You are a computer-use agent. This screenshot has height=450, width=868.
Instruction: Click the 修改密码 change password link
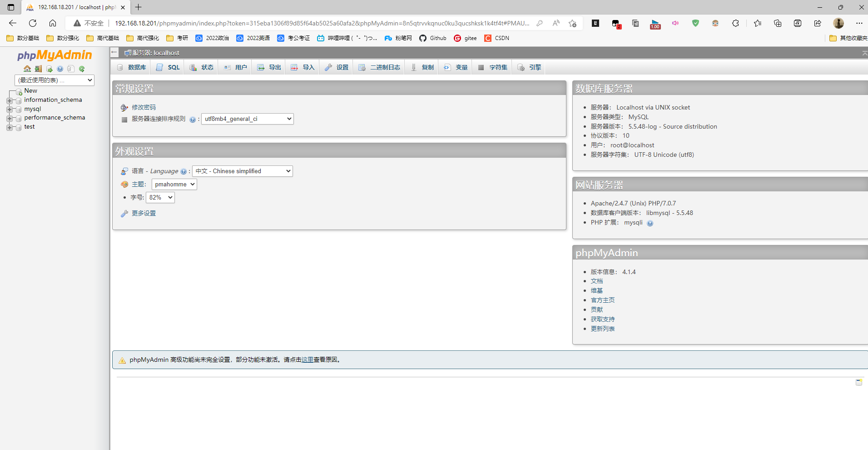(144, 107)
